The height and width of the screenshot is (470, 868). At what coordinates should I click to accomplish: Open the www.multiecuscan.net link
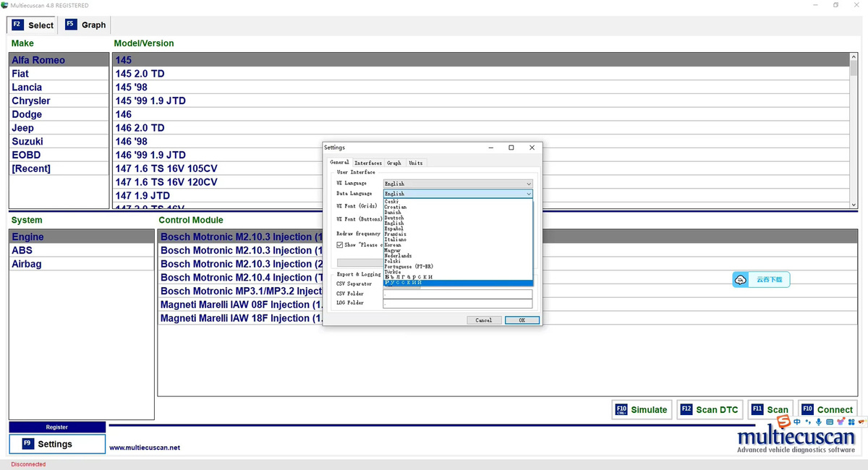point(145,448)
